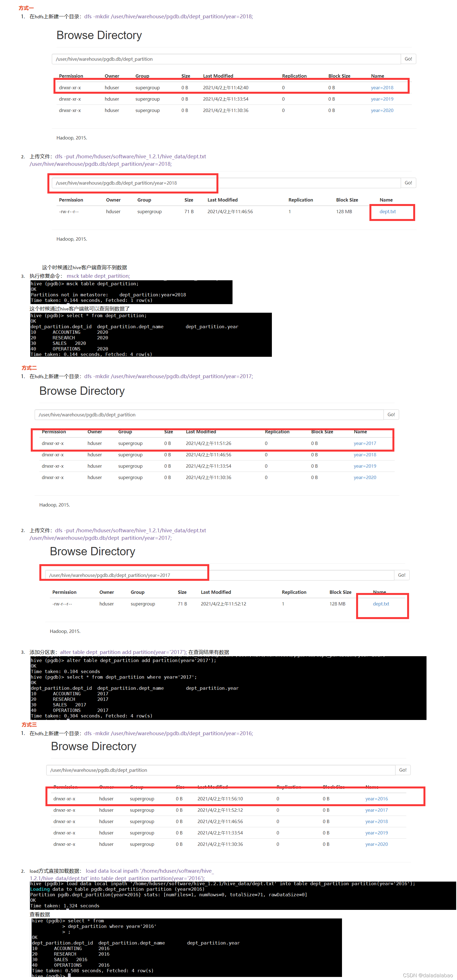Click Go! in Browse Directory under 方式三
This screenshot has width=457, height=980.
pos(403,770)
